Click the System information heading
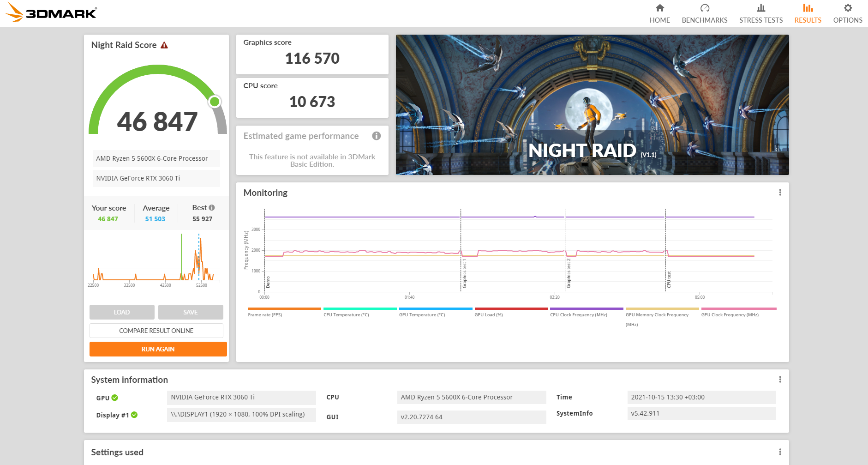The width and height of the screenshot is (868, 465). [130, 380]
